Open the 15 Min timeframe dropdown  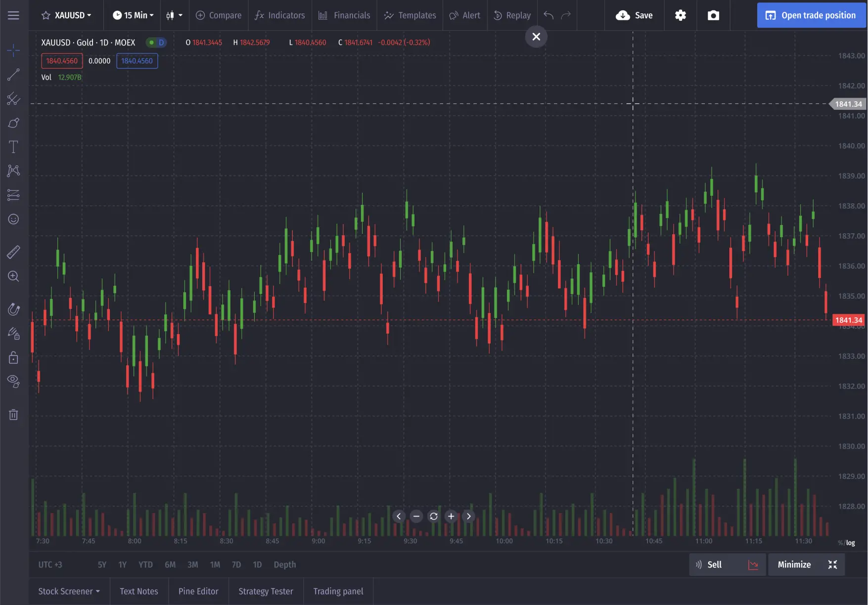pos(132,15)
